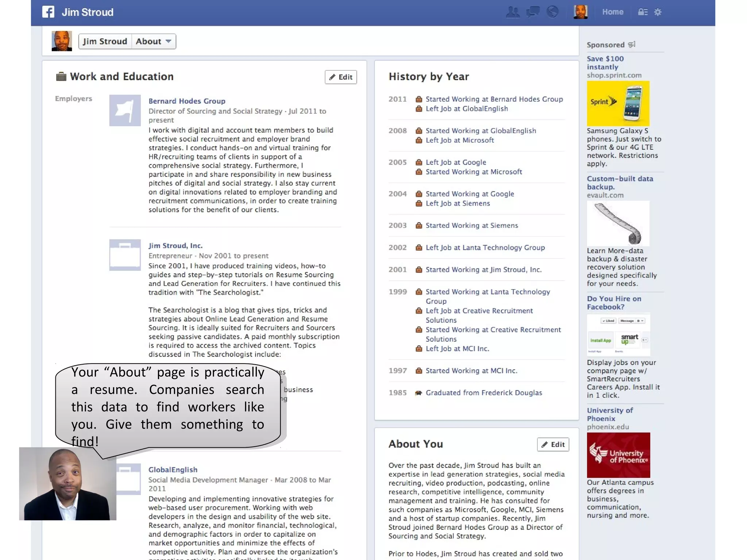Click the Sprint Samsung Galaxy ad image
The width and height of the screenshot is (747, 560).
[x=618, y=104]
